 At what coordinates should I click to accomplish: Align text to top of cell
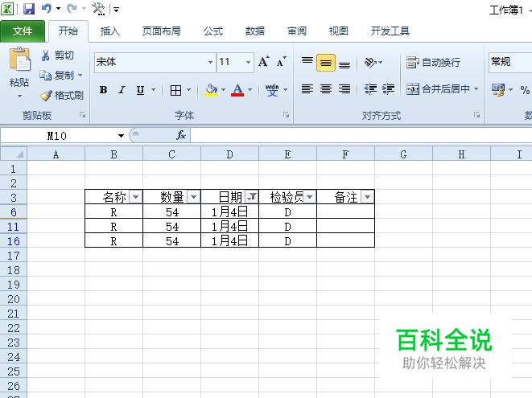pyautogui.click(x=307, y=62)
